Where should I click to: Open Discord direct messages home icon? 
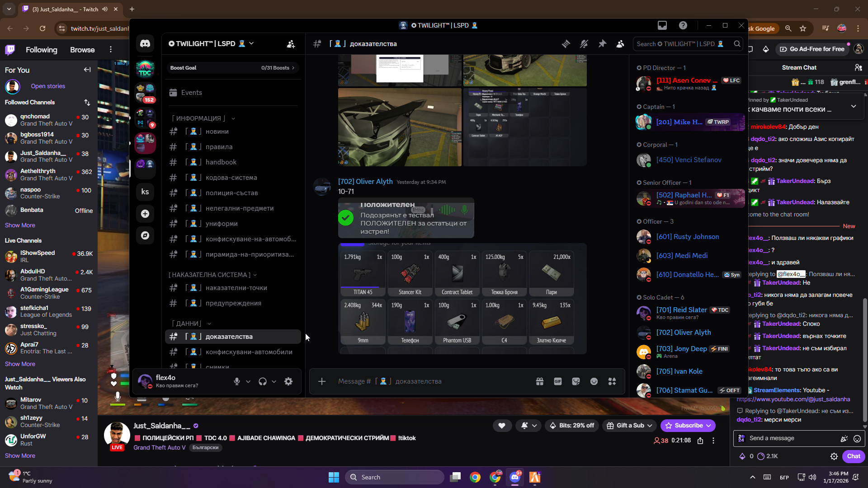145,44
